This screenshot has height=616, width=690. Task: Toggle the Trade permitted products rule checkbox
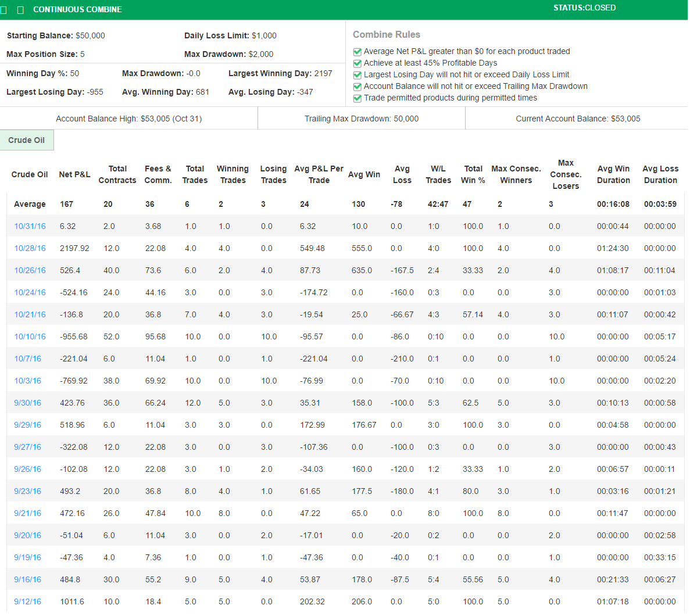[x=357, y=98]
